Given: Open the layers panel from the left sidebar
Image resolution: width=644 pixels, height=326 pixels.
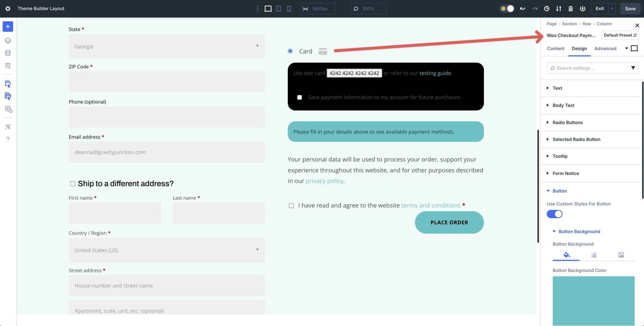Looking at the screenshot, I should point(8,40).
